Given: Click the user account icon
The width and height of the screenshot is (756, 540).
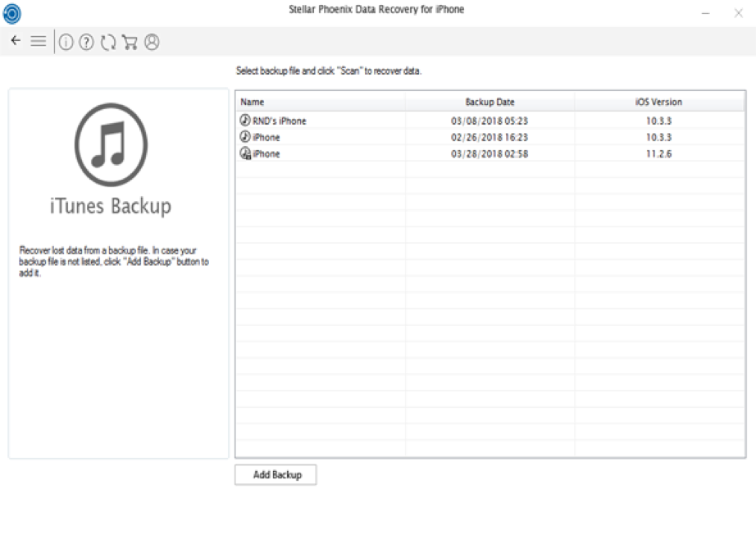Looking at the screenshot, I should click(152, 43).
